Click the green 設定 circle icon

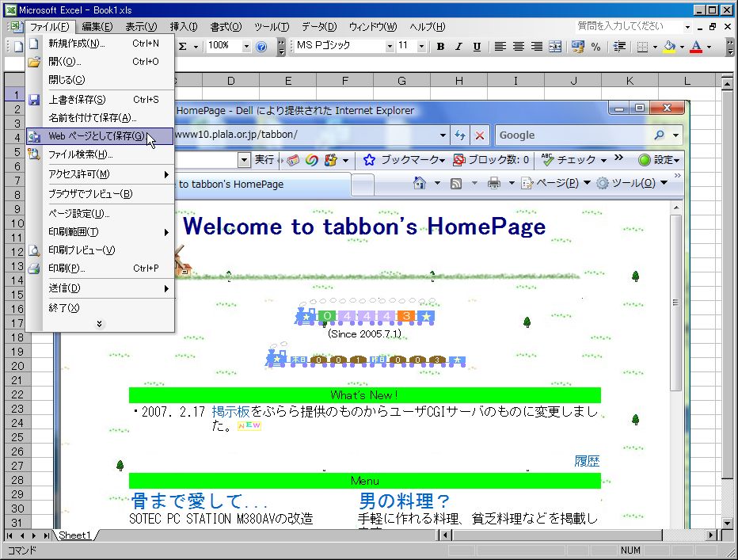tap(645, 160)
